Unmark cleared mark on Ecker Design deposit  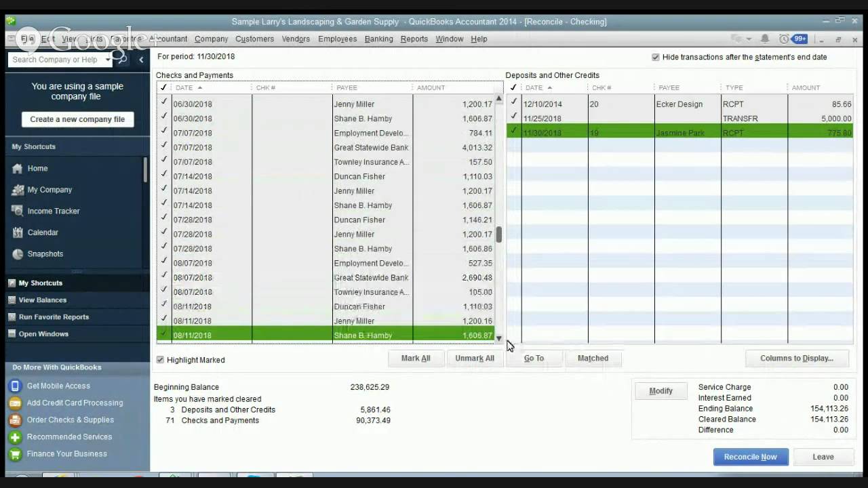pyautogui.click(x=513, y=104)
